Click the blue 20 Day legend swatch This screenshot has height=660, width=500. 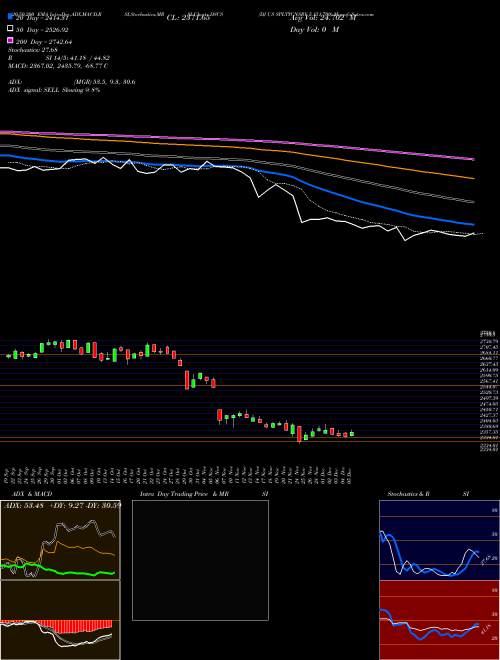click(x=10, y=17)
